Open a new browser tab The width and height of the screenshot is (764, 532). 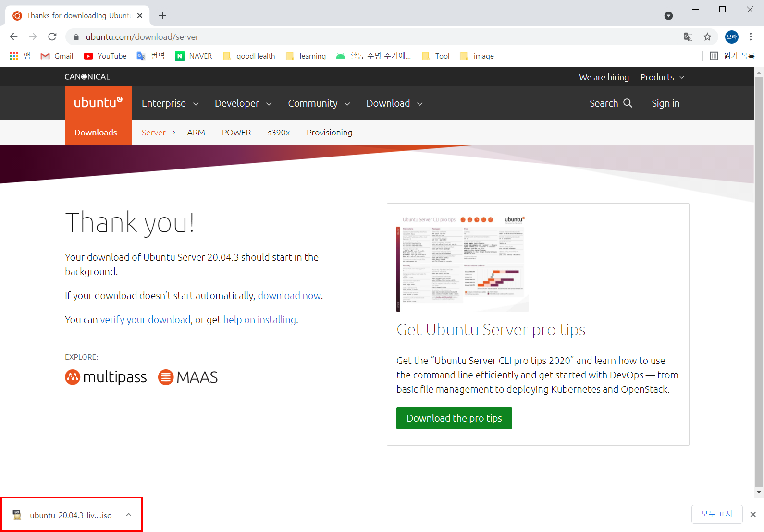pos(163,16)
